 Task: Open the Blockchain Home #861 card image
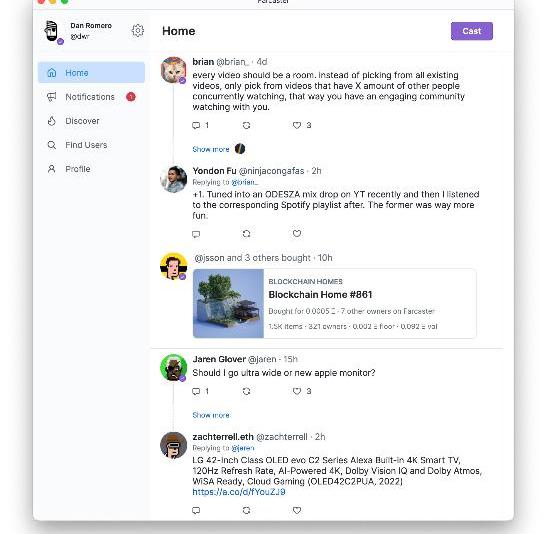point(228,303)
